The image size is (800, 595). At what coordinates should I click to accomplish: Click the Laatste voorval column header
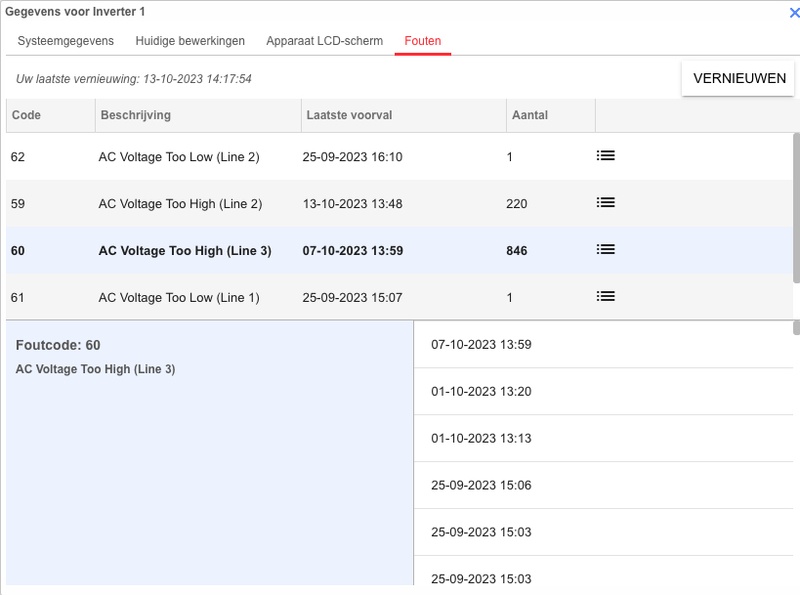point(347,115)
